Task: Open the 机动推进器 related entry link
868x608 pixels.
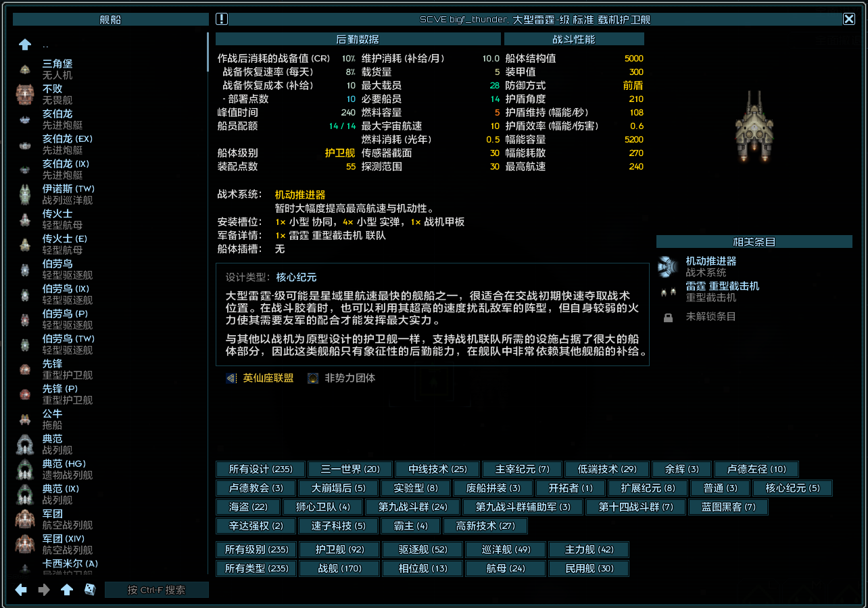Action: tap(710, 261)
